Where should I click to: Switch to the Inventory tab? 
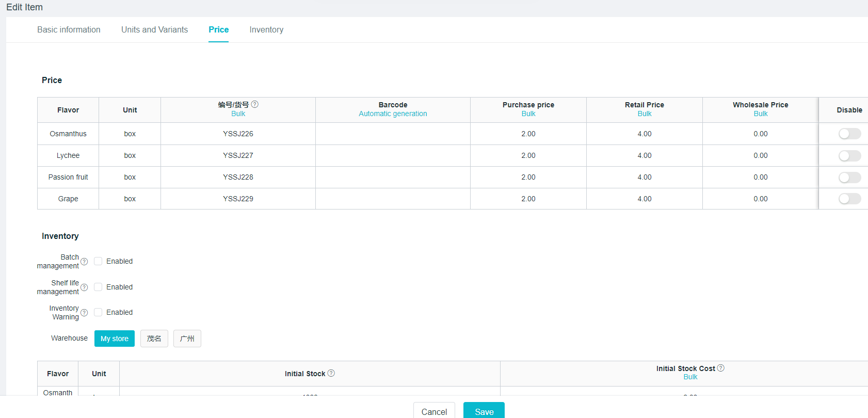266,30
